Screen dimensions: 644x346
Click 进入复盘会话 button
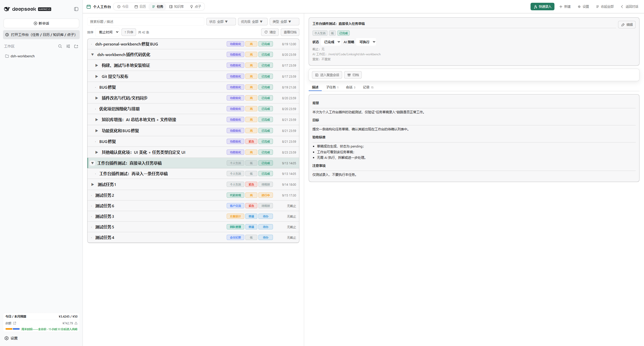click(x=327, y=75)
